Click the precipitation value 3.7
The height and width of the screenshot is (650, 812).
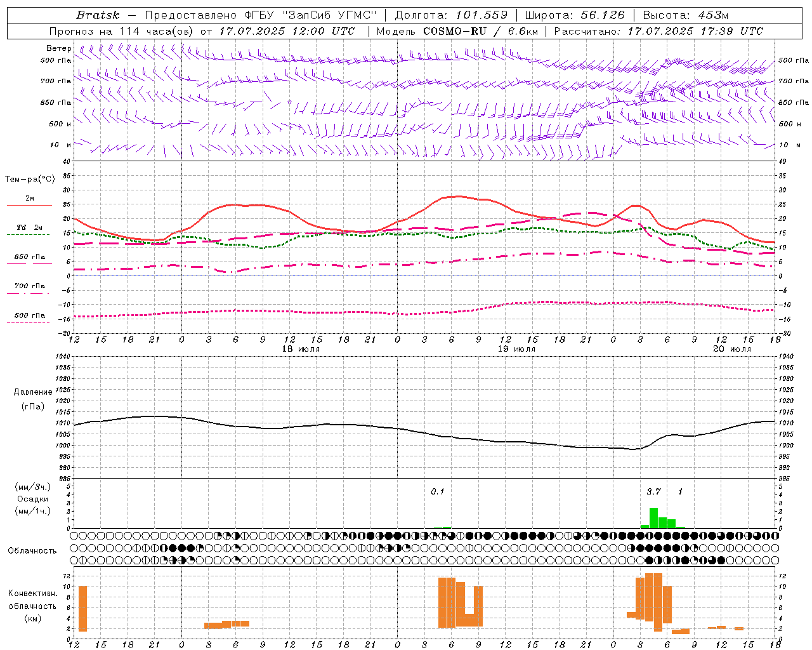coord(653,492)
